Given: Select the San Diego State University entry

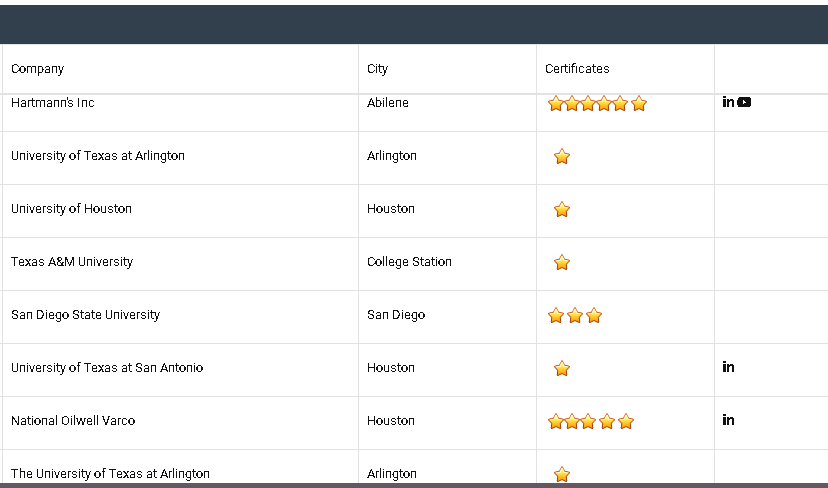Looking at the screenshot, I should click(85, 315).
